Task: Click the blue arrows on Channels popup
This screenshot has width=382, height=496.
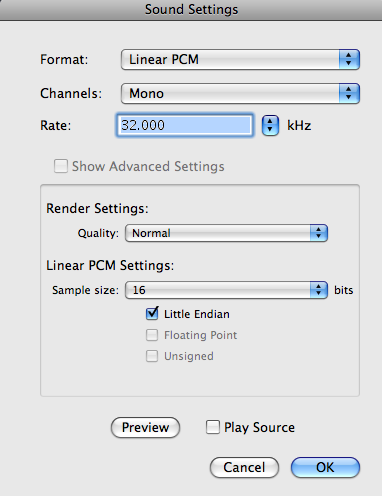Action: (349, 93)
